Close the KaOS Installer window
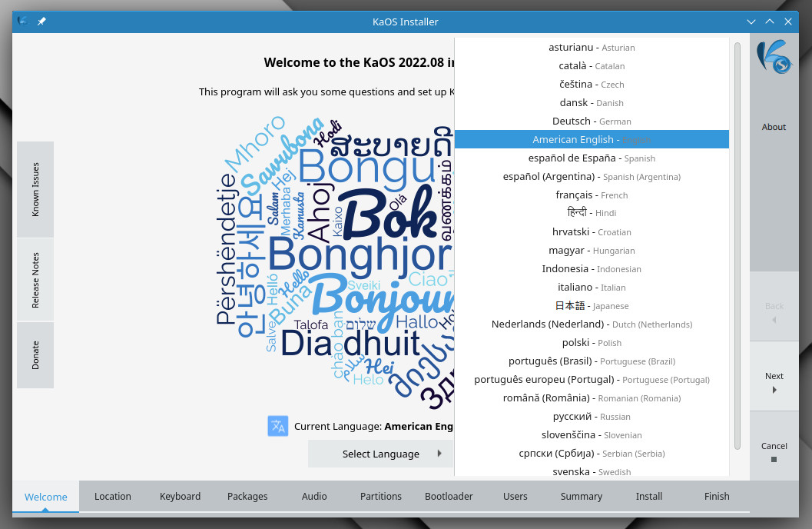 788,22
